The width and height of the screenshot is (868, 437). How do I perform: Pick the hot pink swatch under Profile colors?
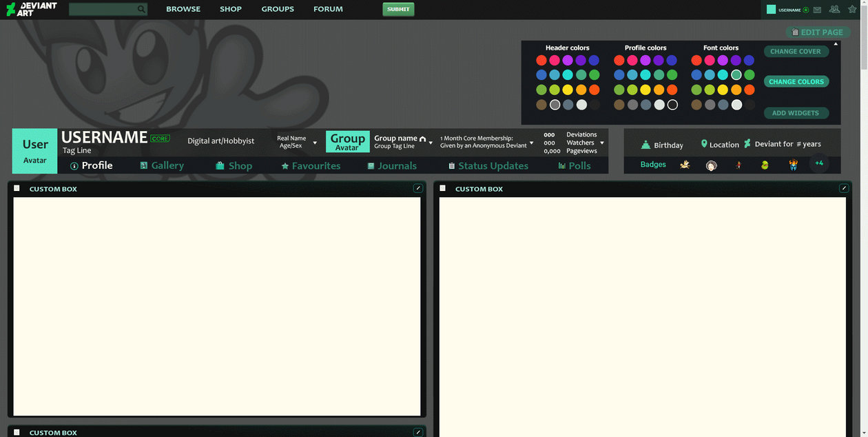click(632, 61)
